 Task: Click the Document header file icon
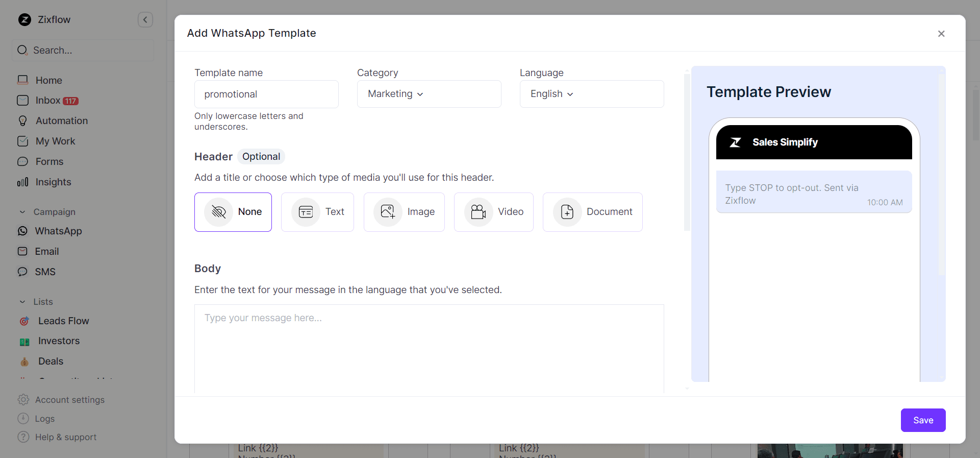point(567,212)
